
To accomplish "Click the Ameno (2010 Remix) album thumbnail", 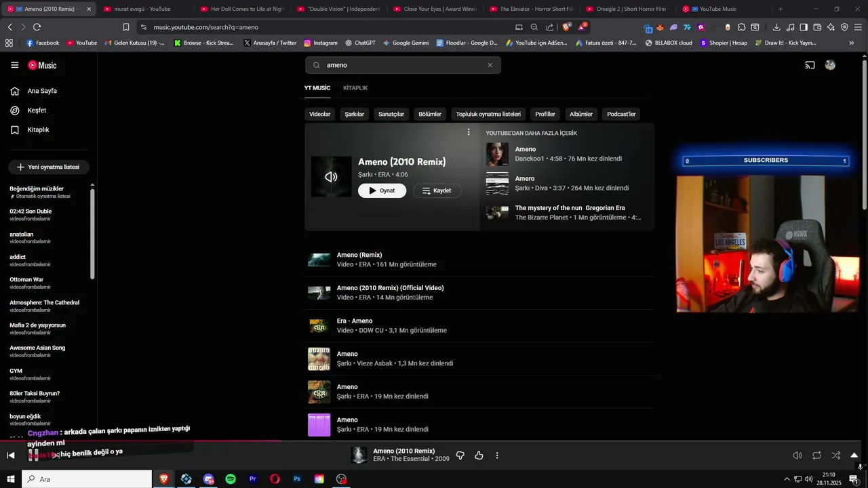I will pos(331,177).
